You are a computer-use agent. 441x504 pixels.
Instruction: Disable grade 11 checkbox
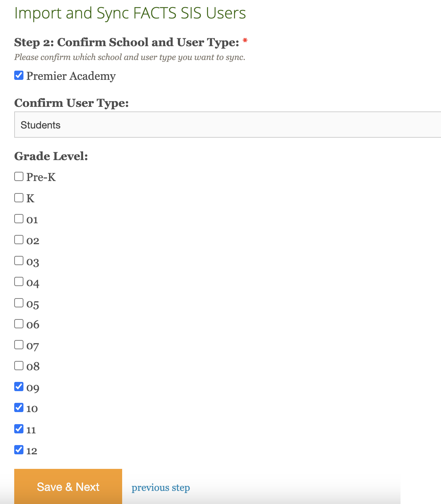coord(19,429)
